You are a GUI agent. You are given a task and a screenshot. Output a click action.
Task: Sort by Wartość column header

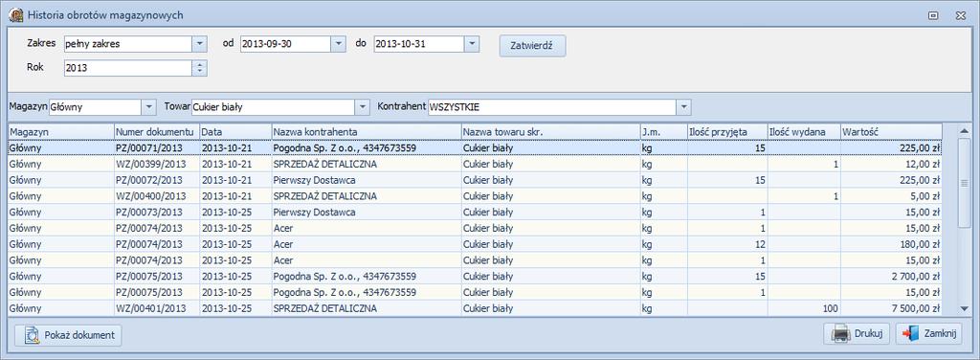[891, 132]
